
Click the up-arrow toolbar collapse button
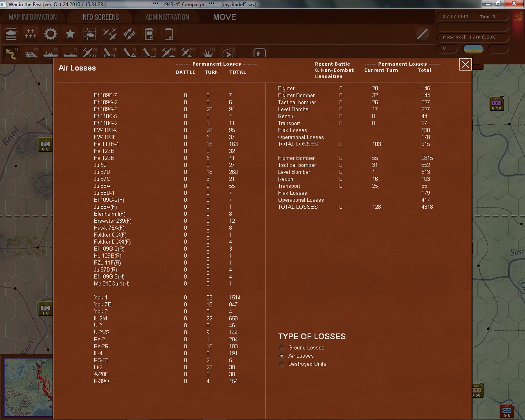[259, 53]
